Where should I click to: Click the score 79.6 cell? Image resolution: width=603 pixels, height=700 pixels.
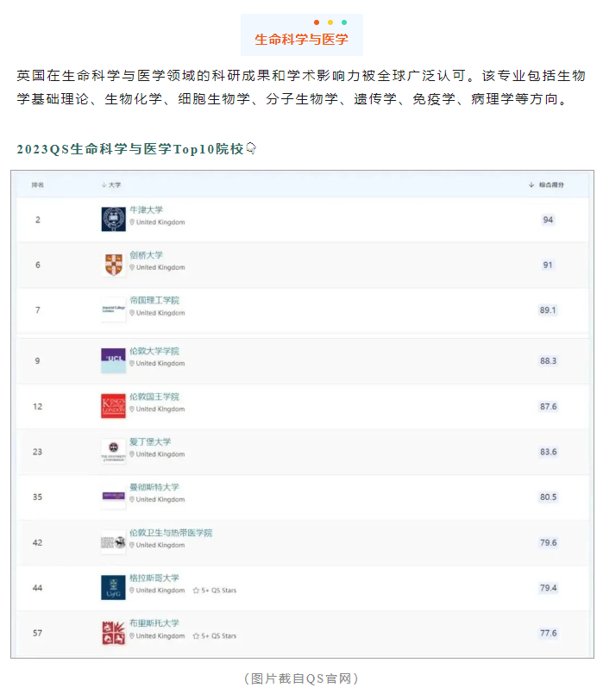(549, 543)
